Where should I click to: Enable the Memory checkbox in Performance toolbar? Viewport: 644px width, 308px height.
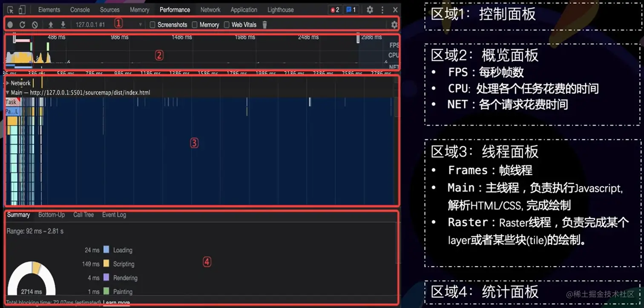195,25
